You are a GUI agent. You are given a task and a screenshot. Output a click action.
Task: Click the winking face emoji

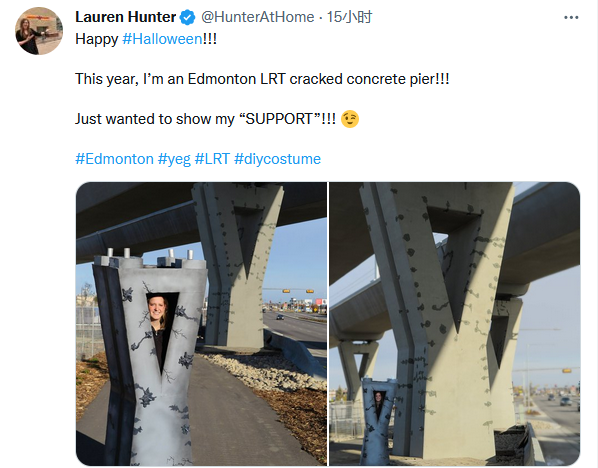350,119
